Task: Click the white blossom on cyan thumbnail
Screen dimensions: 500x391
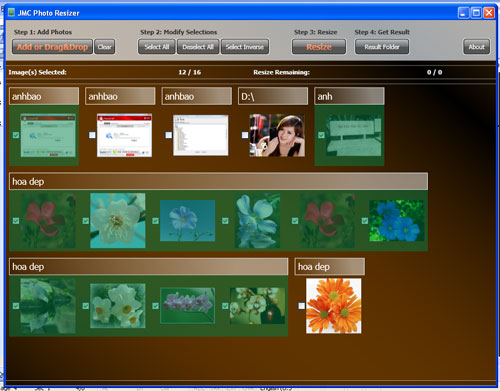Action: click(x=118, y=220)
